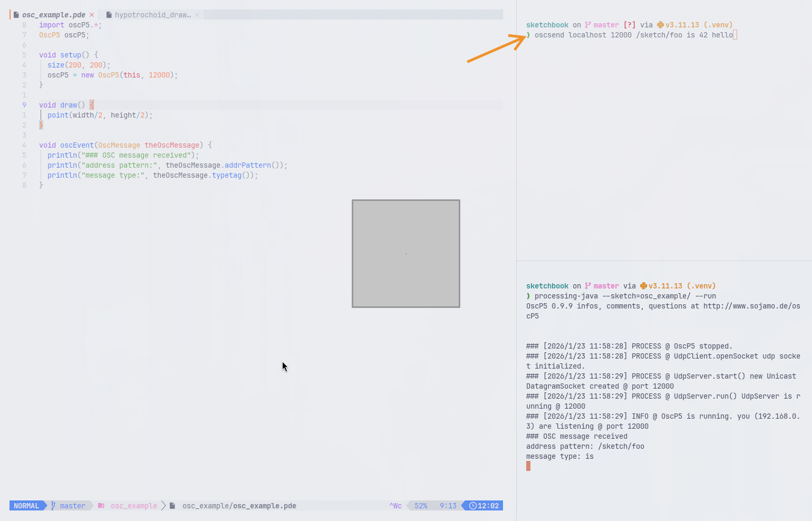
Task: Click the file icon before osc_example.pde path
Action: [x=172, y=505]
